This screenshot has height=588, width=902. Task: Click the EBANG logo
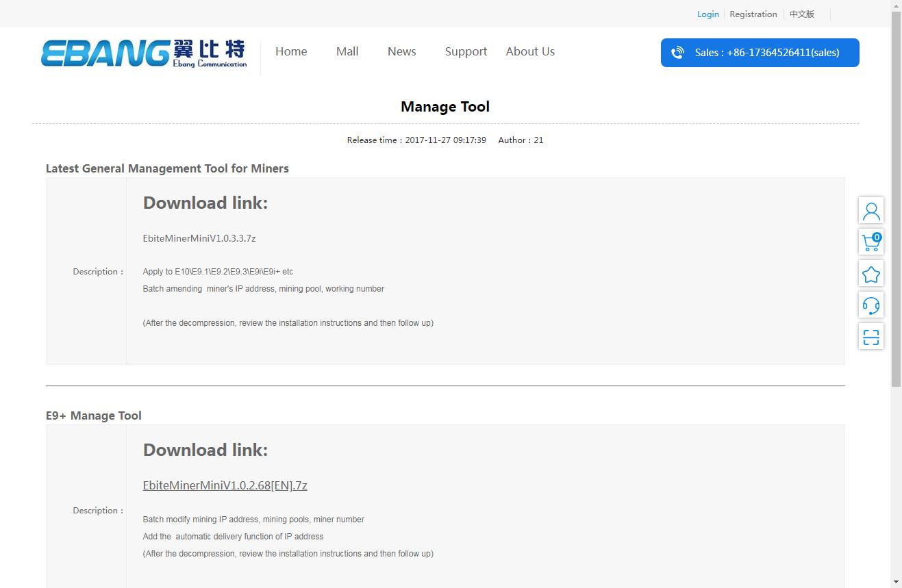coord(144,53)
